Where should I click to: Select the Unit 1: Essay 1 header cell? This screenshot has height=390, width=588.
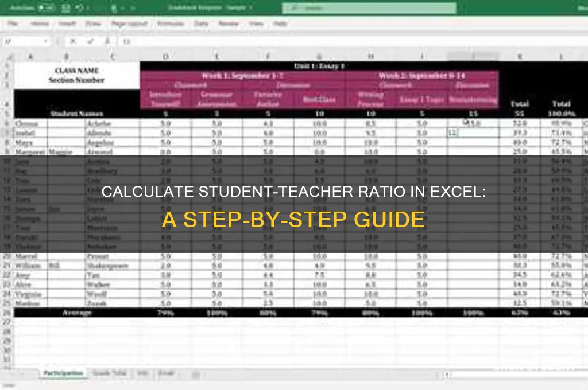[319, 66]
